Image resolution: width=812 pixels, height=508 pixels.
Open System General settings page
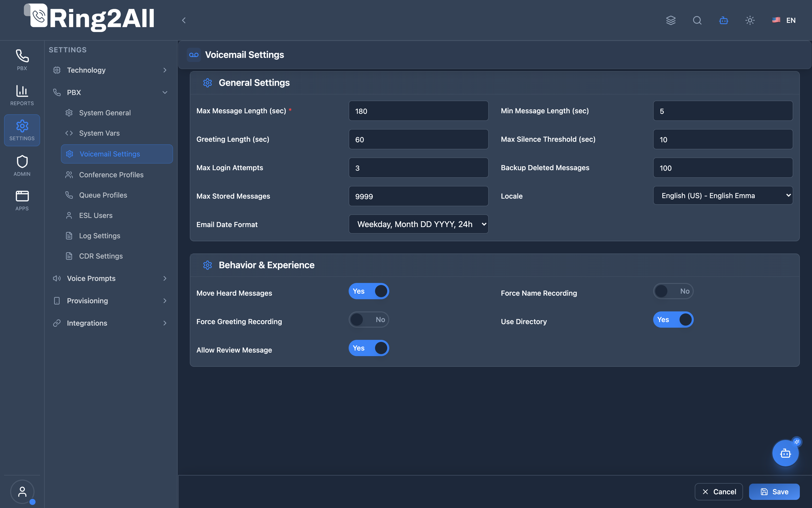[x=117, y=113]
